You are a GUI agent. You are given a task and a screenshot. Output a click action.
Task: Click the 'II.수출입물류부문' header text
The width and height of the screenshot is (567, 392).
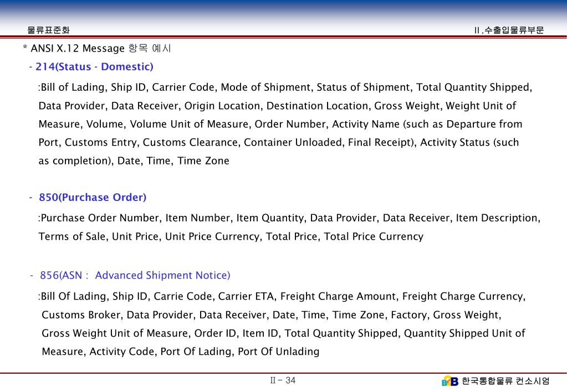click(x=509, y=30)
